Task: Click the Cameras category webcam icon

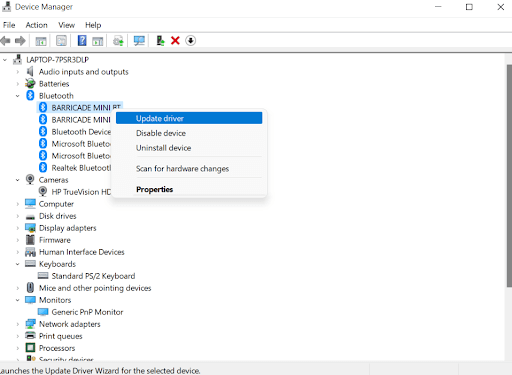Action: pos(30,179)
